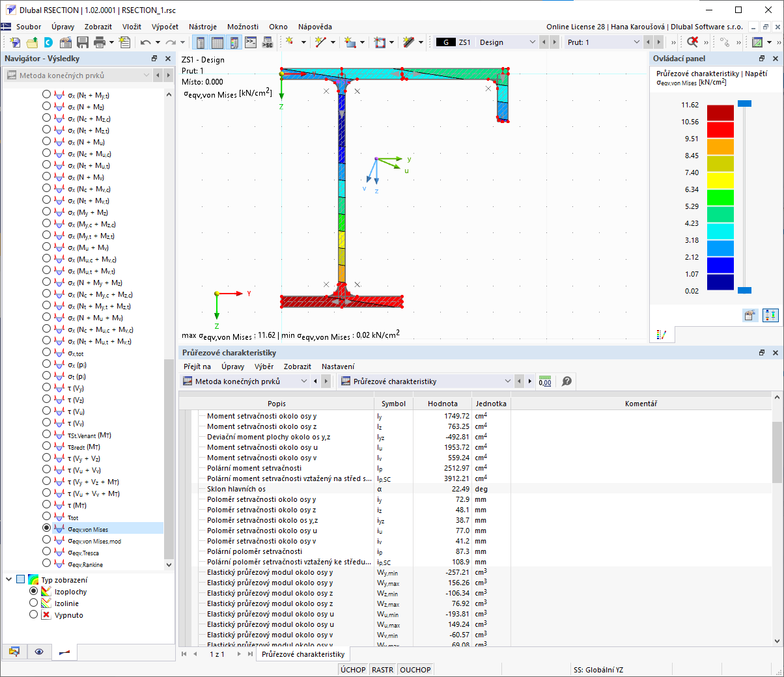
Task: Click the new model icon
Action: click(x=15, y=42)
